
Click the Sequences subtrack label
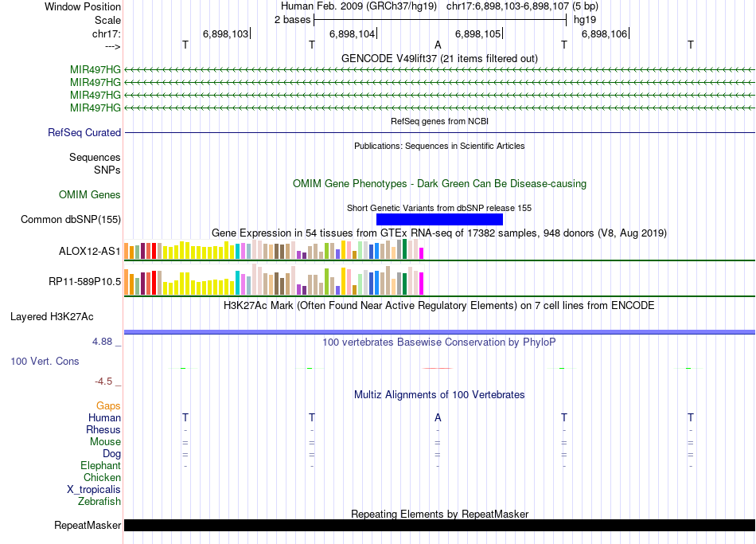coord(95,158)
